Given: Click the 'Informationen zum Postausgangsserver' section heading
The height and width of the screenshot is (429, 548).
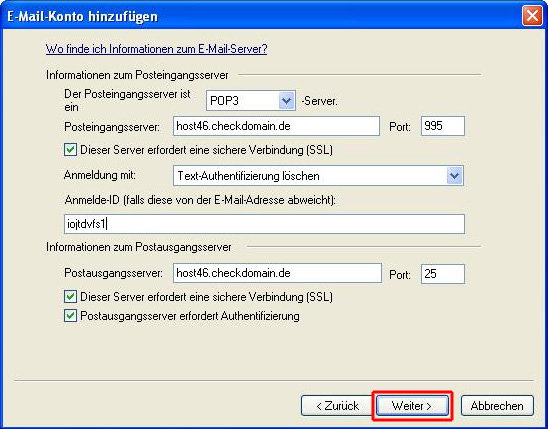Looking at the screenshot, I should (x=138, y=247).
